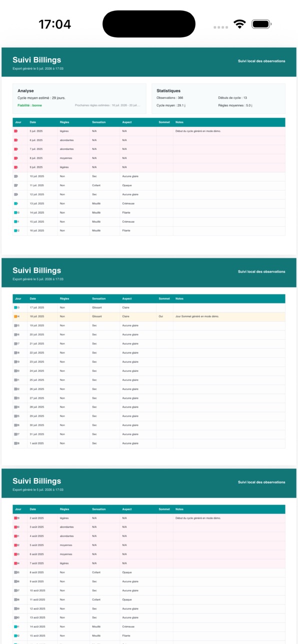Tap the cellular signal dots
This screenshot has height=644, width=298.
(221, 27)
